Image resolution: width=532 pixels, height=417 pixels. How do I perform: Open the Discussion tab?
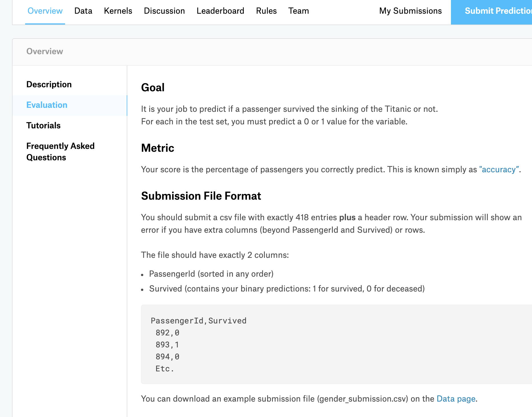(x=164, y=11)
